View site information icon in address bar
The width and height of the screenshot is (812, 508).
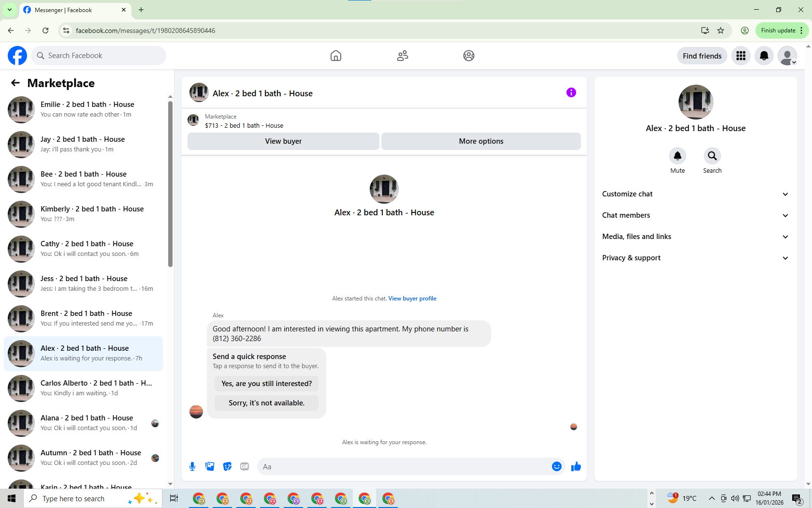click(66, 30)
